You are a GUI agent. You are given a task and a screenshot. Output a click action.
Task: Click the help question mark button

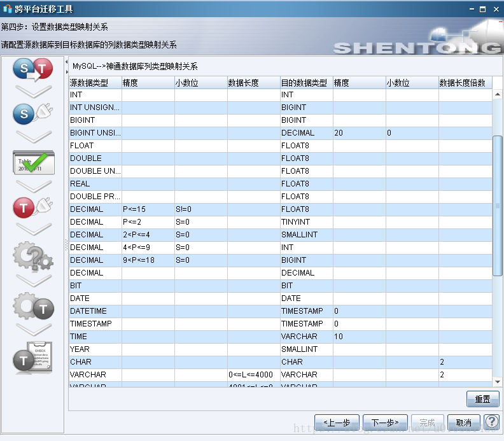click(x=492, y=421)
